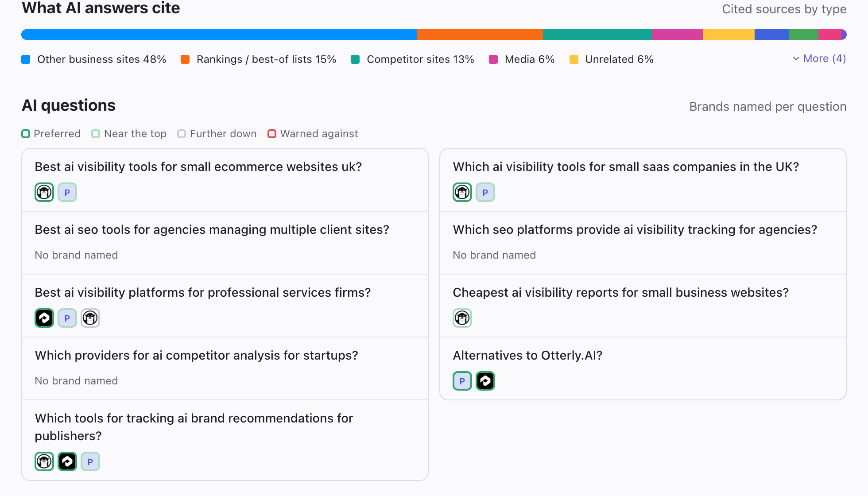The height and width of the screenshot is (496, 868).
Task: Click otter brand icon under Cheapest ai visibility reports
Action: pos(462,318)
